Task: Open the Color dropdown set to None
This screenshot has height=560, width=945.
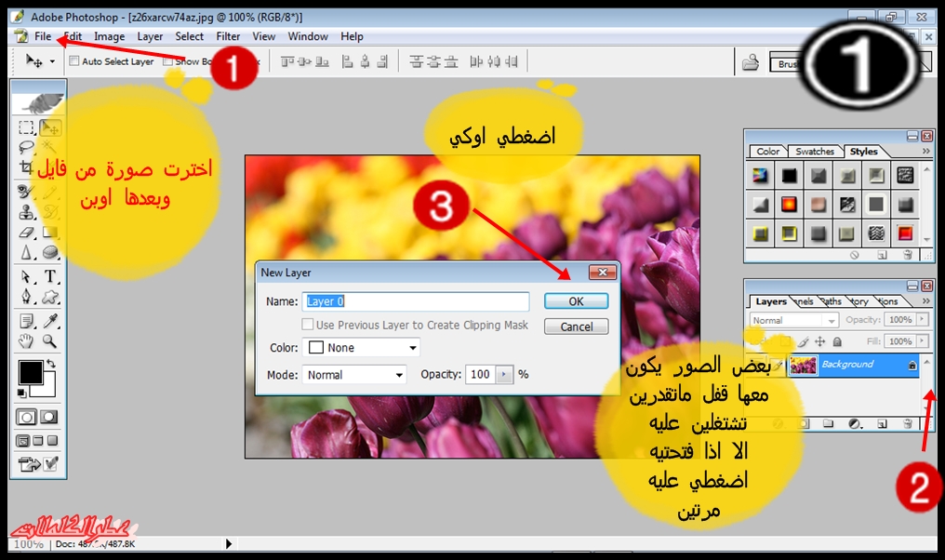Action: pos(363,348)
